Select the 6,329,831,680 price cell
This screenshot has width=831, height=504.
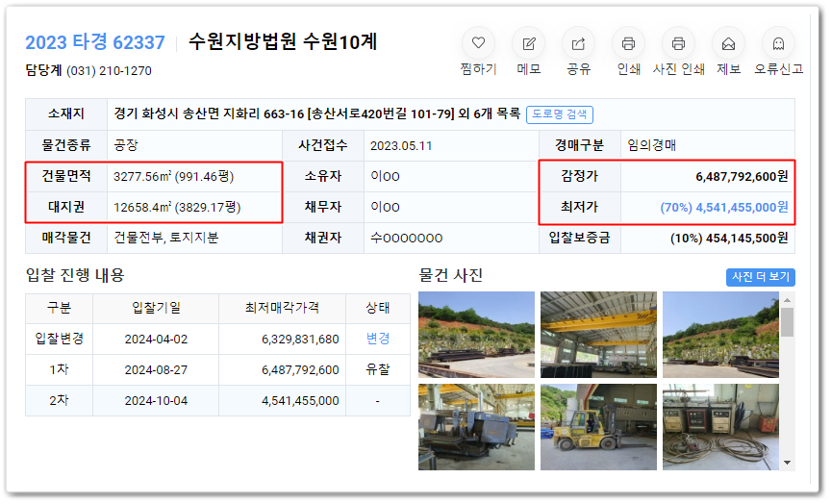click(x=283, y=340)
